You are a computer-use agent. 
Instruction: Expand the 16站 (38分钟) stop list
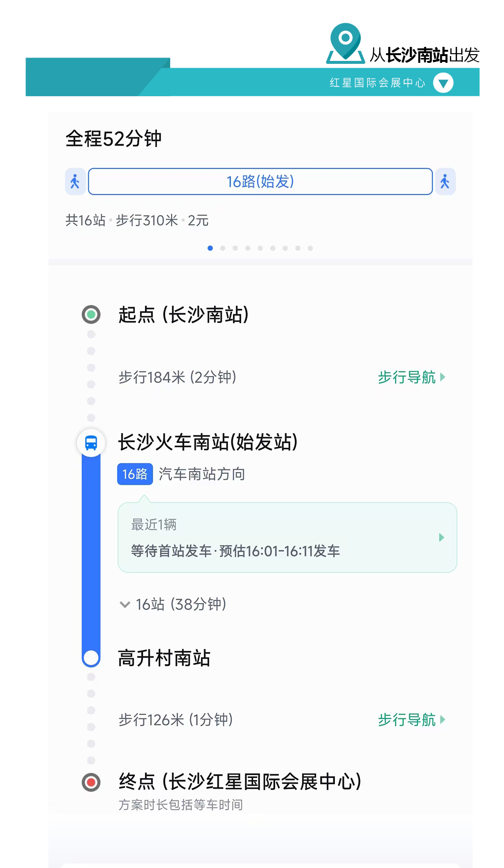(173, 604)
